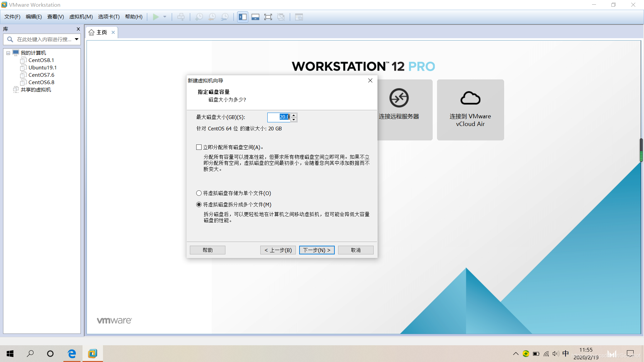Click the 下一步(N) > button
This screenshot has height=362, width=644.
(x=317, y=250)
